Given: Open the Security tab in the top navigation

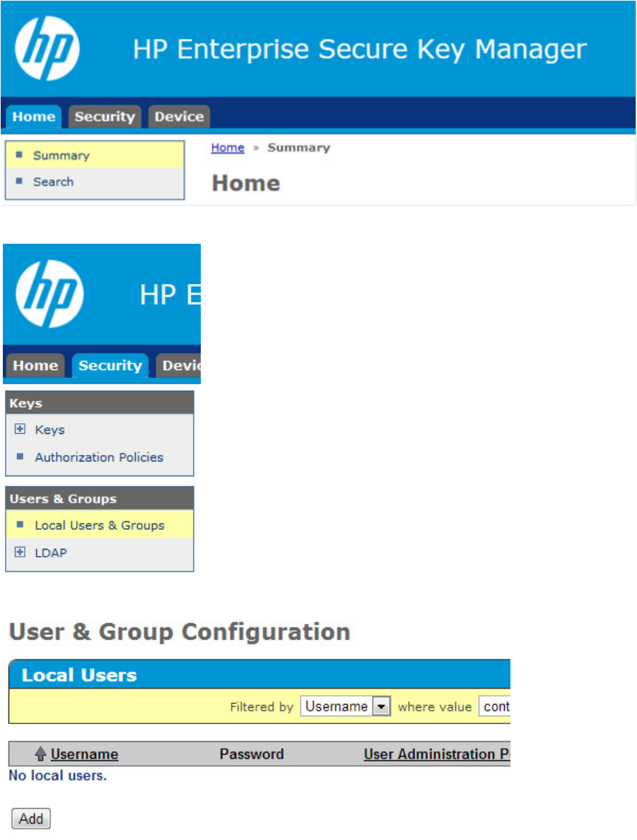Looking at the screenshot, I should tap(105, 117).
